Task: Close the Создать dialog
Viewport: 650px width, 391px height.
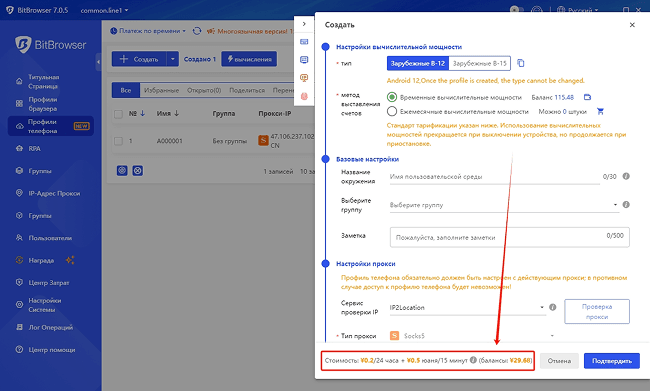Action: click(x=632, y=25)
